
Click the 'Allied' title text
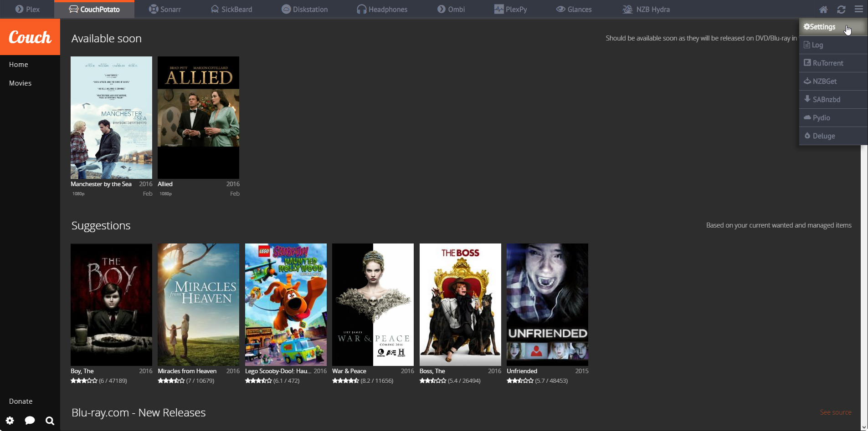[x=165, y=184]
